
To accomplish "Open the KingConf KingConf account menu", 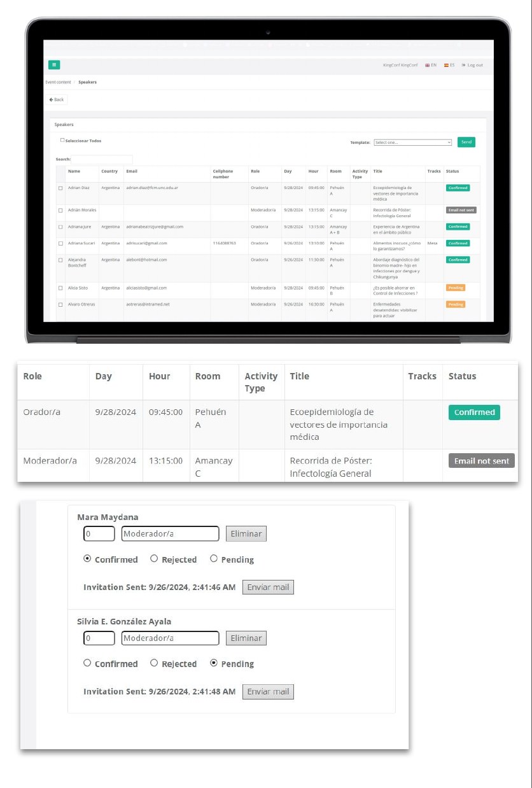I will coord(401,65).
